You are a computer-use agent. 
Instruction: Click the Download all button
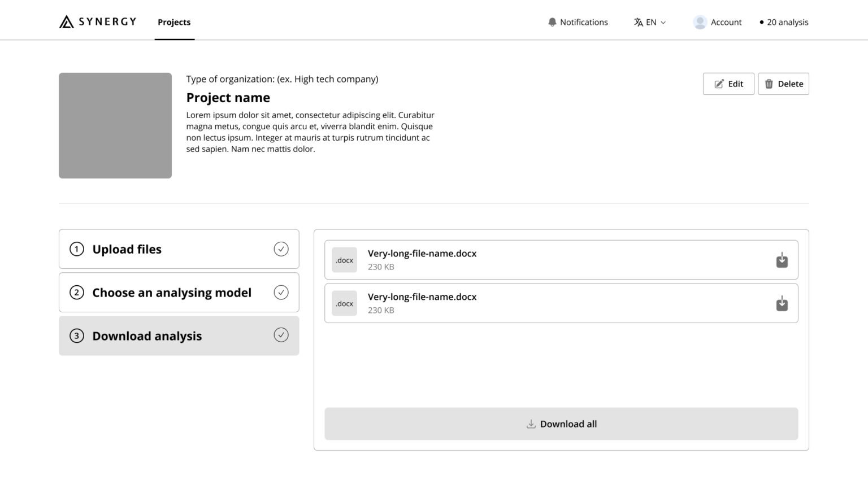(x=561, y=424)
